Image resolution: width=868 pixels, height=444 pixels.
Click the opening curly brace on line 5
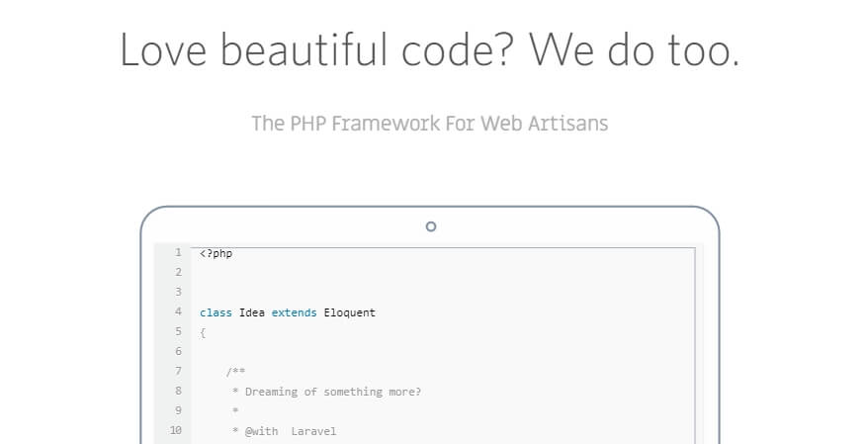tap(203, 332)
